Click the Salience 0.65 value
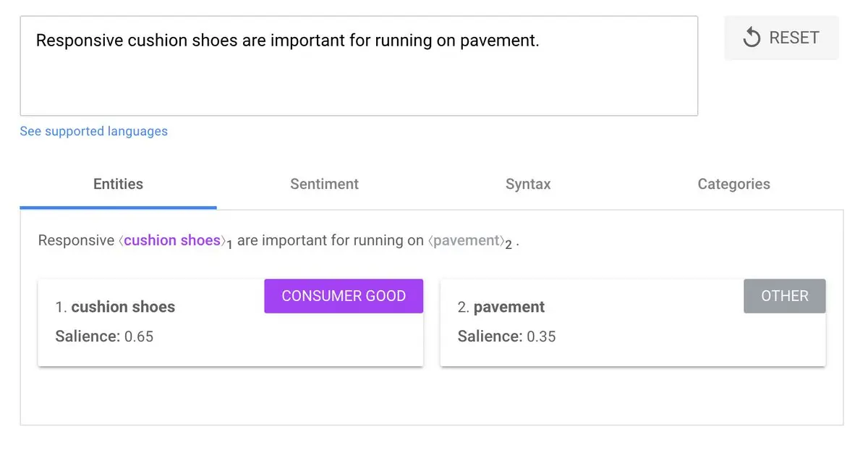Viewport: 868px width, 453px height. click(138, 336)
